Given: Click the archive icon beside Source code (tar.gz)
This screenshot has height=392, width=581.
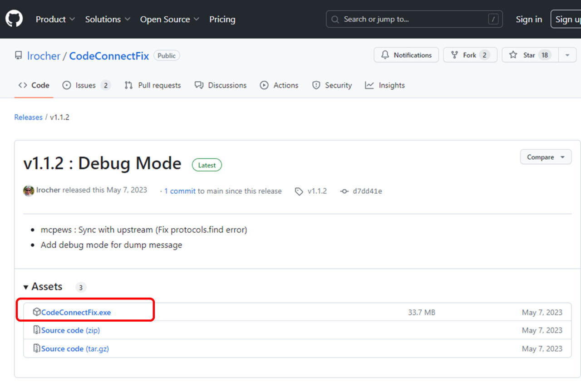Looking at the screenshot, I should point(37,348).
